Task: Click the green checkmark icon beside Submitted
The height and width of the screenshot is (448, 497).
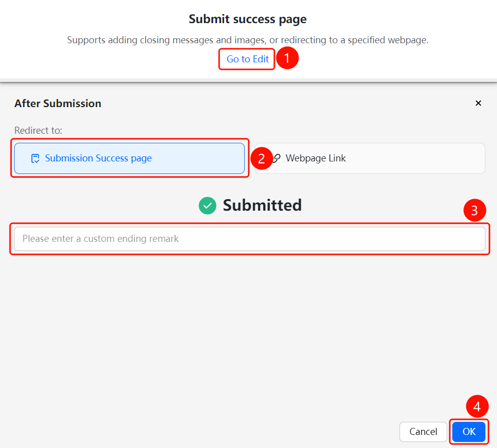Action: (x=208, y=206)
